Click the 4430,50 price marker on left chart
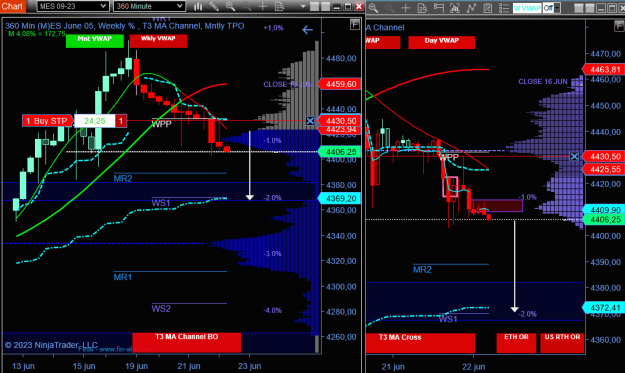 340,121
